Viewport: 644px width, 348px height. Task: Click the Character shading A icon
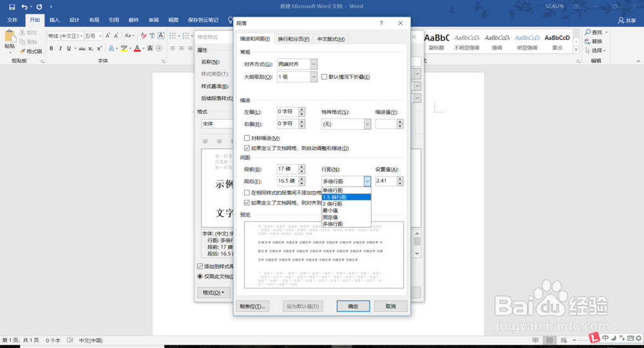[x=150, y=48]
